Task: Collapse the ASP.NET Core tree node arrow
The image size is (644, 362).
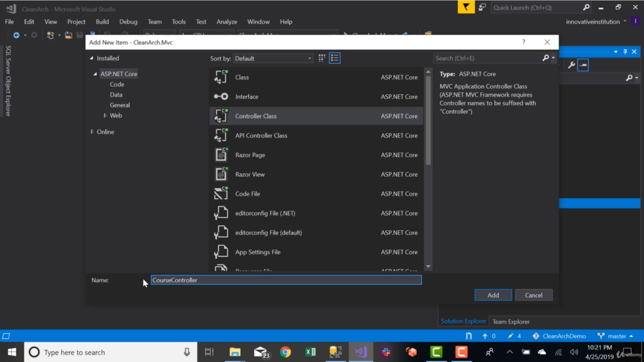Action: click(96, 73)
